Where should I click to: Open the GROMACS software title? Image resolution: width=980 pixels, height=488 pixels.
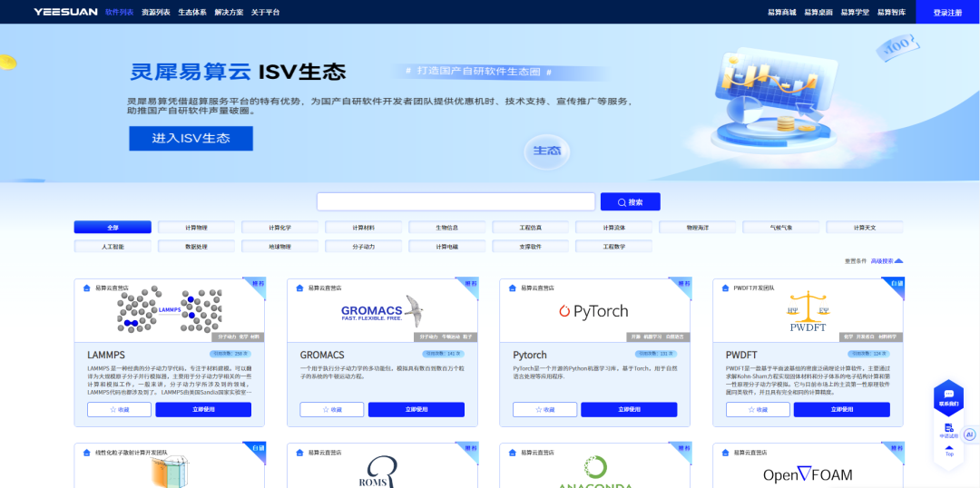click(322, 355)
